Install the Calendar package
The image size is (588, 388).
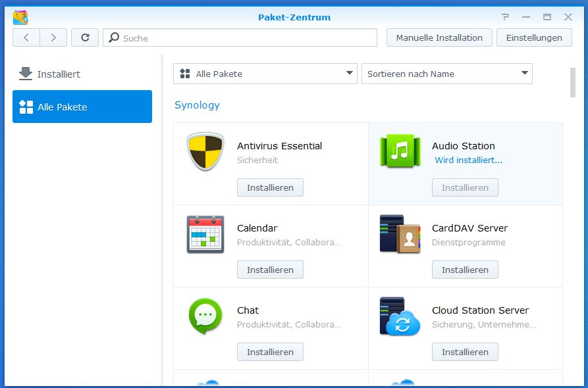[x=270, y=270]
